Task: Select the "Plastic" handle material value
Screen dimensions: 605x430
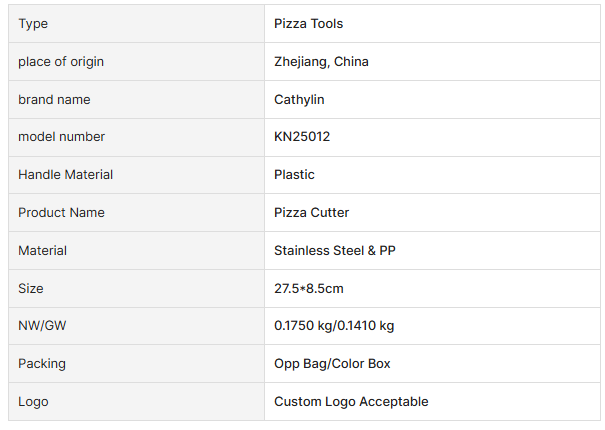Action: click(294, 175)
